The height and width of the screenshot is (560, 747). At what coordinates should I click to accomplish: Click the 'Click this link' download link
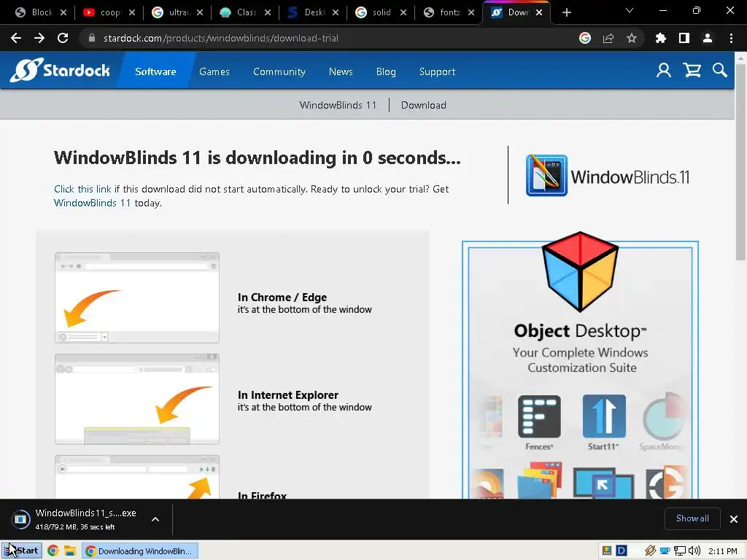(82, 189)
